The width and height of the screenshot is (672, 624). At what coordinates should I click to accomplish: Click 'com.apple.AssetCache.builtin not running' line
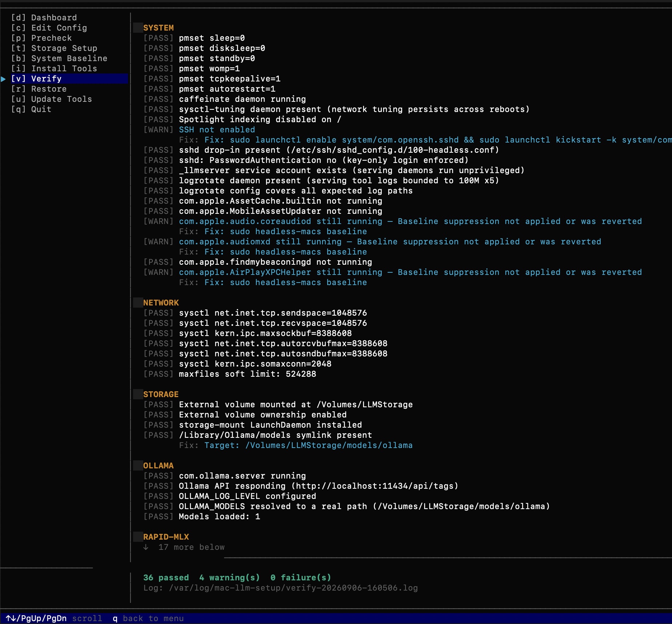tap(263, 201)
